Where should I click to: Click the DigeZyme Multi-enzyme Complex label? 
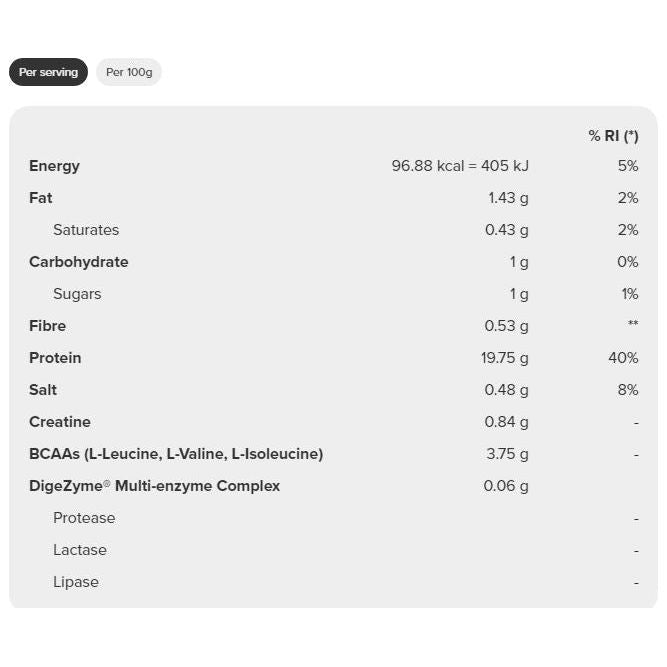click(154, 486)
